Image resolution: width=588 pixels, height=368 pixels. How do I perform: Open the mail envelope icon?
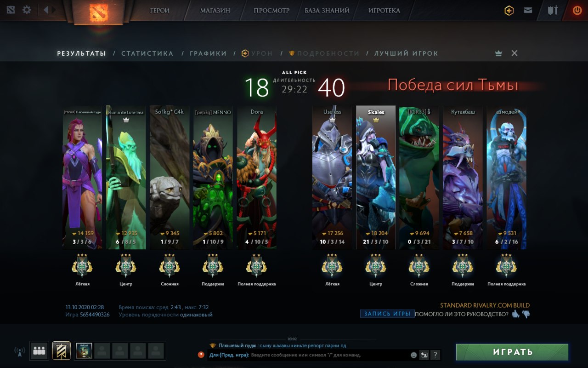(528, 10)
